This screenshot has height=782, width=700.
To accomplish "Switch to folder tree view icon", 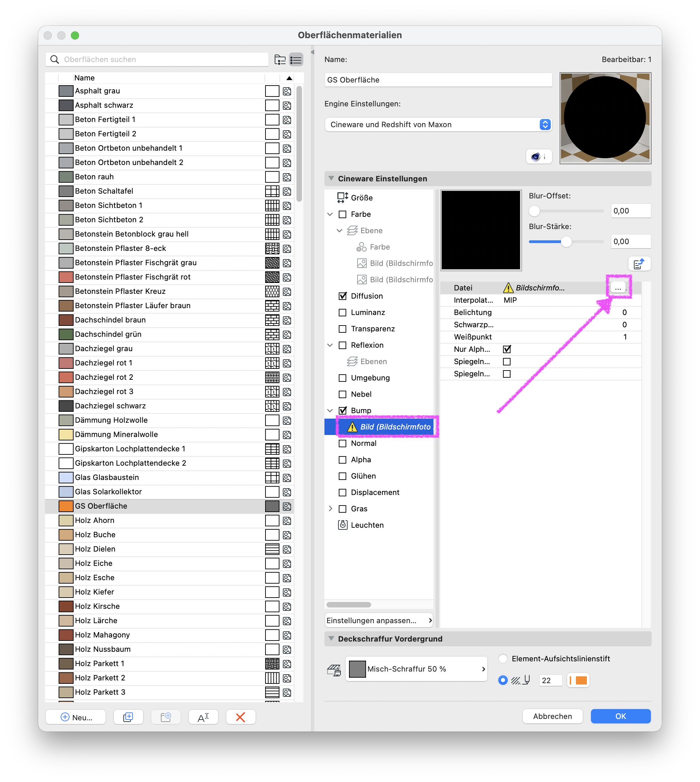I will click(x=280, y=60).
